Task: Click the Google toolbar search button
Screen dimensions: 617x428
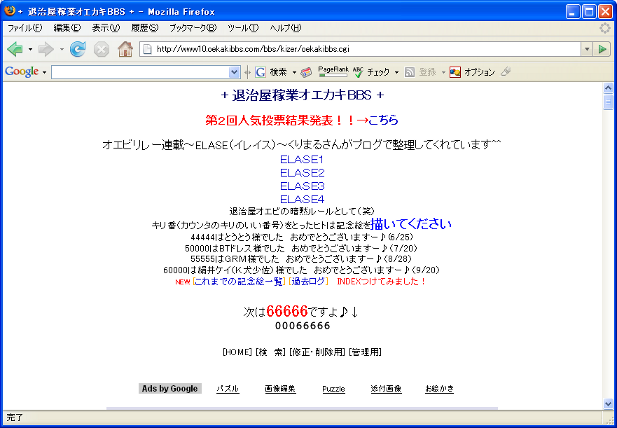Action: click(x=272, y=72)
